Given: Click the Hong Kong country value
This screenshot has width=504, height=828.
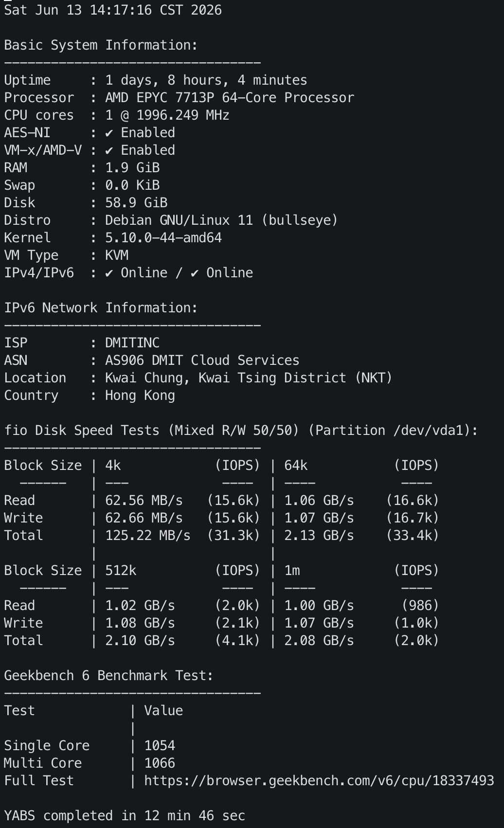Looking at the screenshot, I should 140,396.
